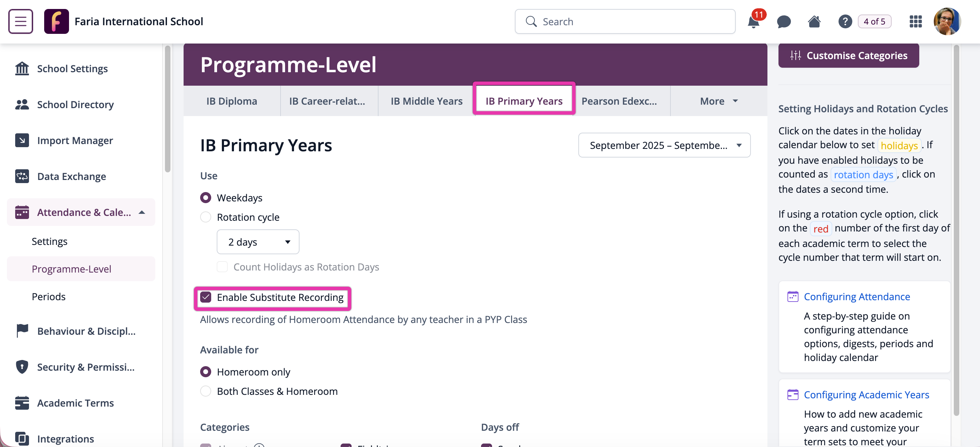This screenshot has width=980, height=447.
Task: Open attendance Settings submenu item
Action: tap(49, 241)
